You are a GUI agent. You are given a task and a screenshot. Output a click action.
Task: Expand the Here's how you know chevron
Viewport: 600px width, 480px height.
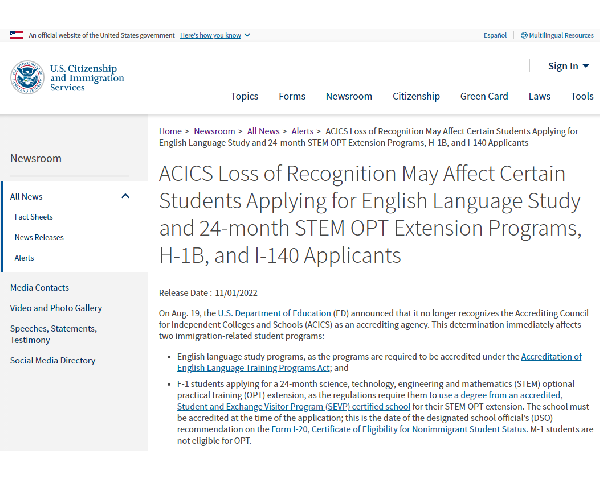248,35
